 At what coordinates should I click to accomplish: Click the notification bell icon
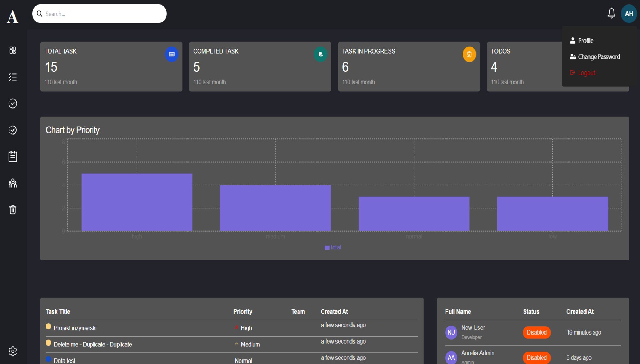coord(612,13)
